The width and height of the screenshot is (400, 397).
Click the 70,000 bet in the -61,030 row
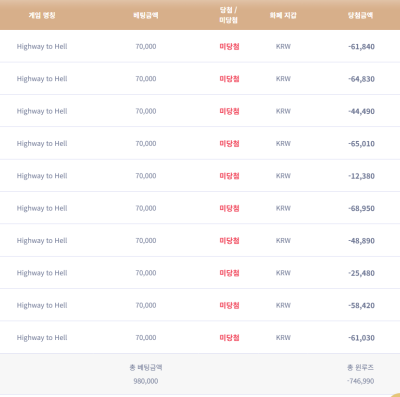[146, 337]
